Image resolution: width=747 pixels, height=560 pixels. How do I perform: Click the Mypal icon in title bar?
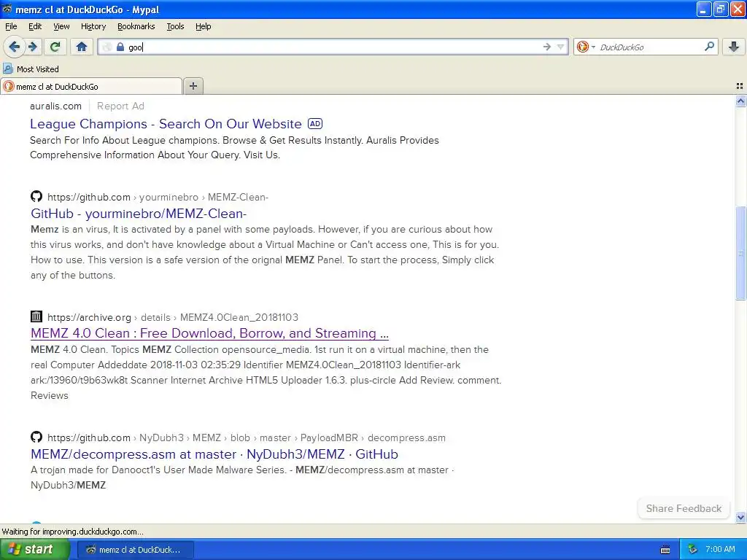click(7, 9)
